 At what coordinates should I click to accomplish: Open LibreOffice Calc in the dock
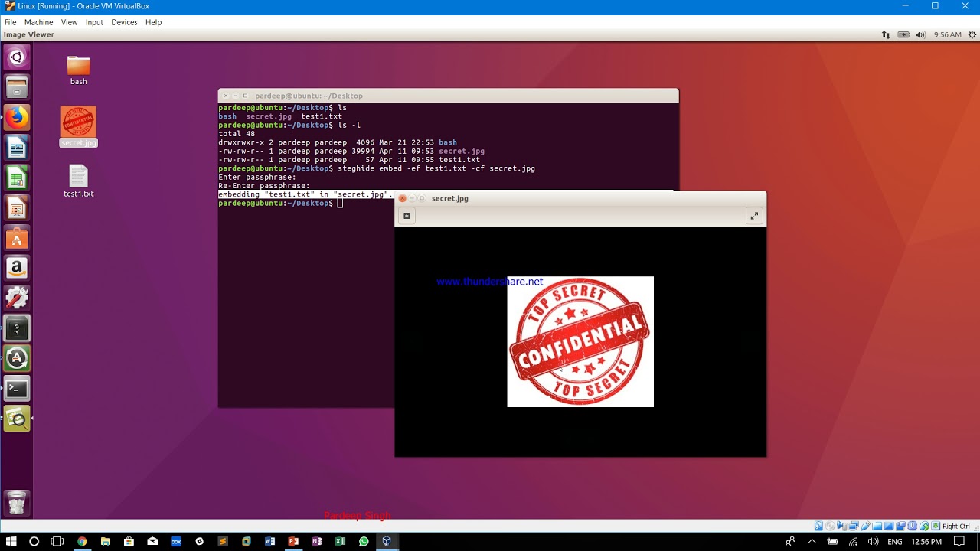tap(17, 178)
